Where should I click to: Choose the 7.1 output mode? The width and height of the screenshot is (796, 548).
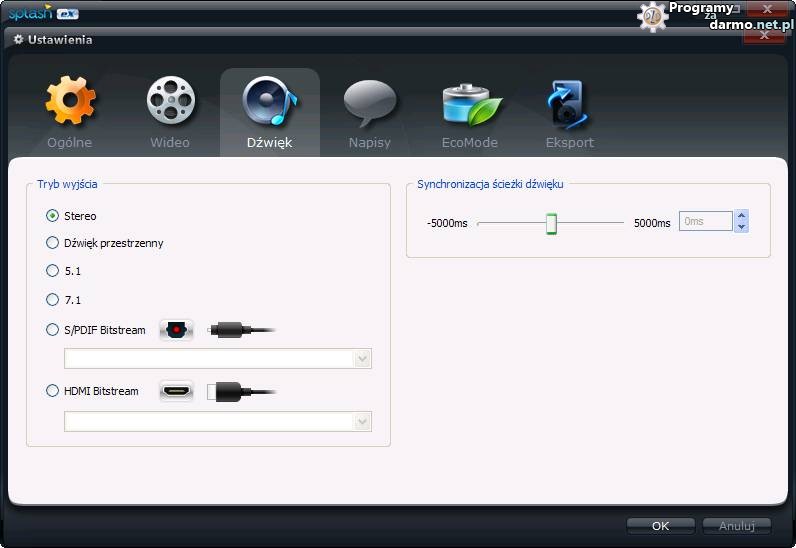click(x=53, y=299)
